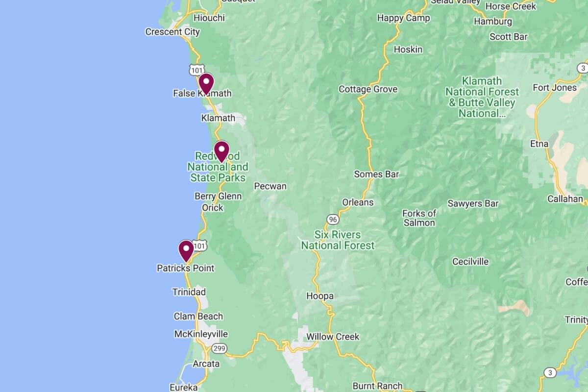Click the Hoopa town label
The width and height of the screenshot is (588, 392).
[x=320, y=296]
